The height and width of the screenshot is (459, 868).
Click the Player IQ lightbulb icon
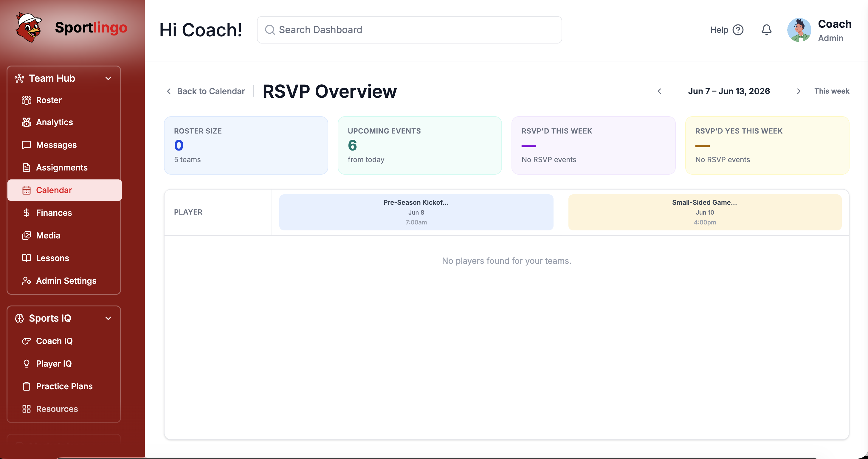pos(26,364)
